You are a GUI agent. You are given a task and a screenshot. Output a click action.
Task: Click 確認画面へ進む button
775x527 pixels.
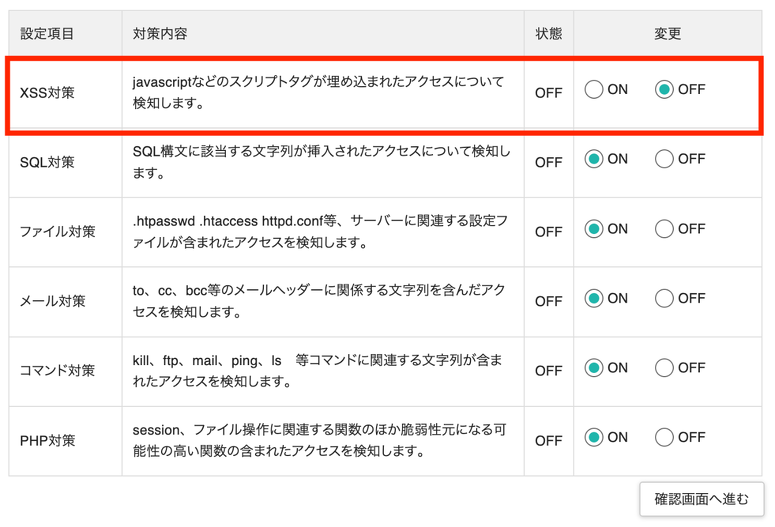(701, 499)
